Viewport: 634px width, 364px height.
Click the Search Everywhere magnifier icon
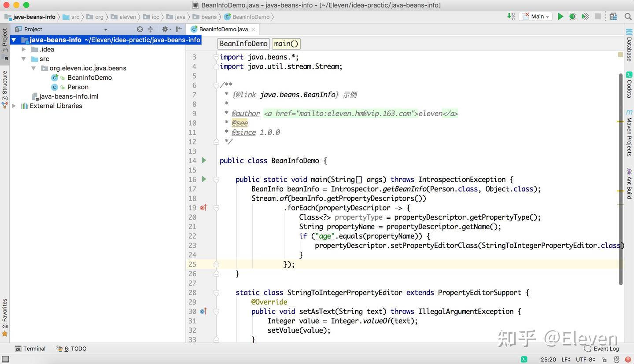click(x=628, y=17)
